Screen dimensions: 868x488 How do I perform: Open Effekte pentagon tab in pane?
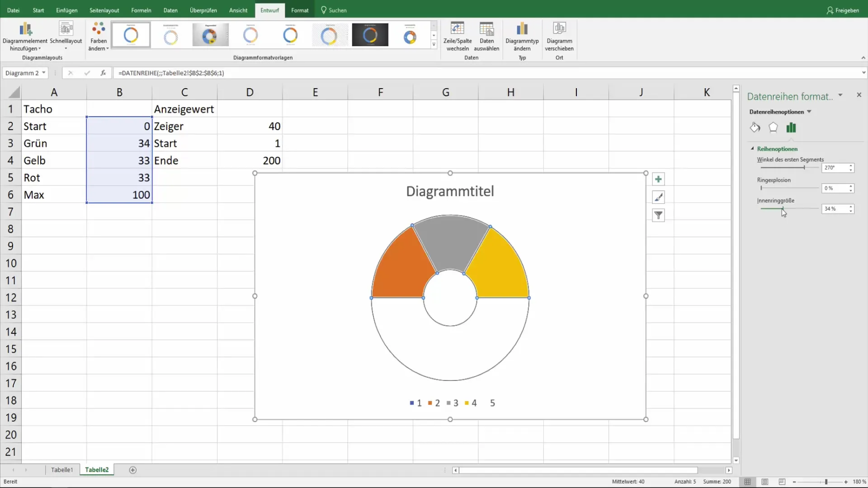773,127
